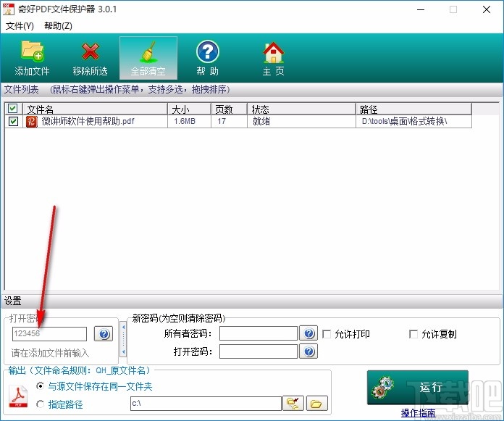
Task: Click the output path field showing c:\
Action: [x=206, y=404]
